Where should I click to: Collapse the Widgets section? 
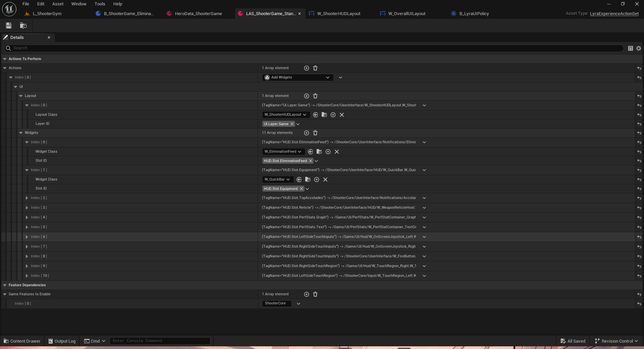point(21,133)
